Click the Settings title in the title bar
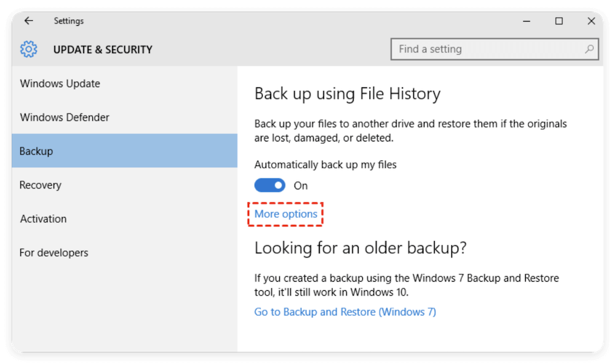Viewport: 615px width, 364px height. 68,20
